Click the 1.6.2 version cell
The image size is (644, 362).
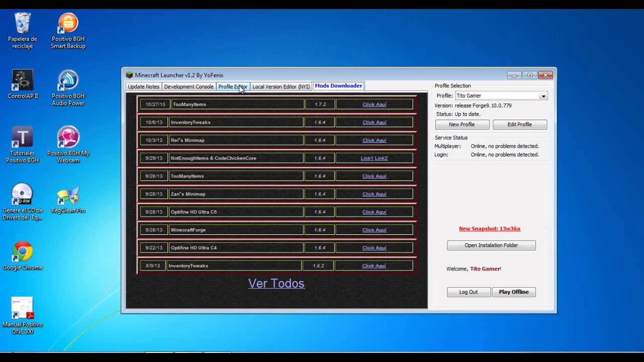318,266
